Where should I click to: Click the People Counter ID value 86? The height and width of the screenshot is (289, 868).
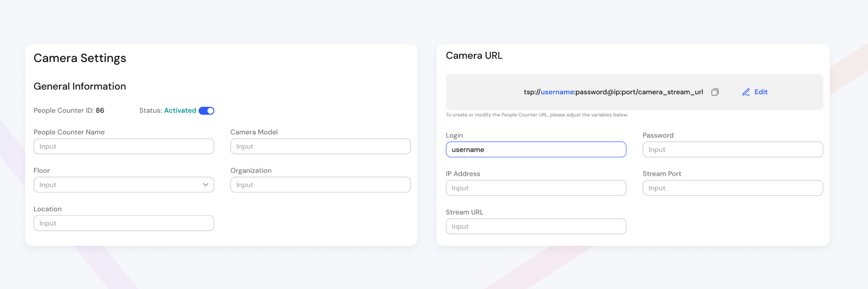click(x=100, y=111)
